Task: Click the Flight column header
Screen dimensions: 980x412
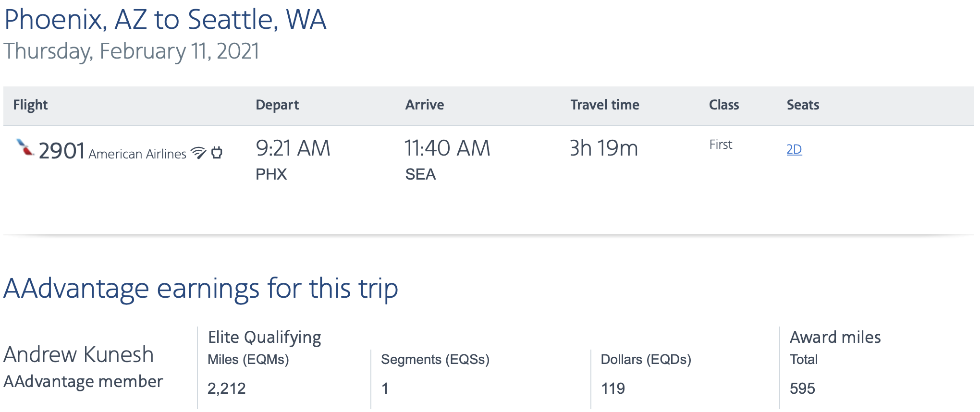Action: pyautogui.click(x=30, y=105)
